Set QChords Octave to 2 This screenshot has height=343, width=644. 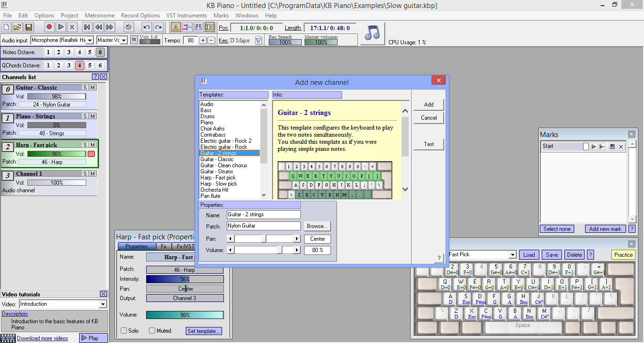[x=58, y=65]
